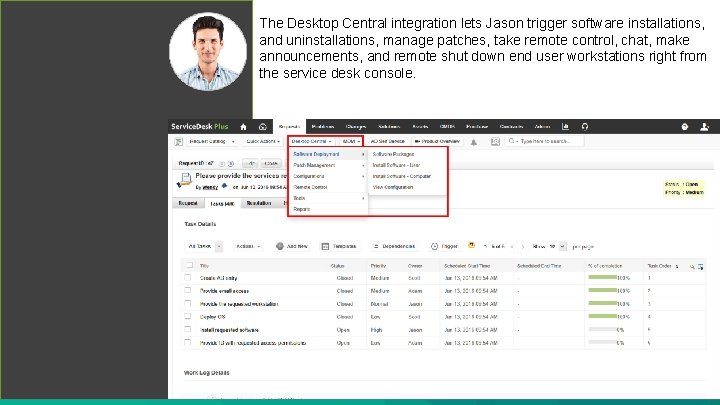Click the Product Overview button
720x405 pixels.
tap(437, 141)
